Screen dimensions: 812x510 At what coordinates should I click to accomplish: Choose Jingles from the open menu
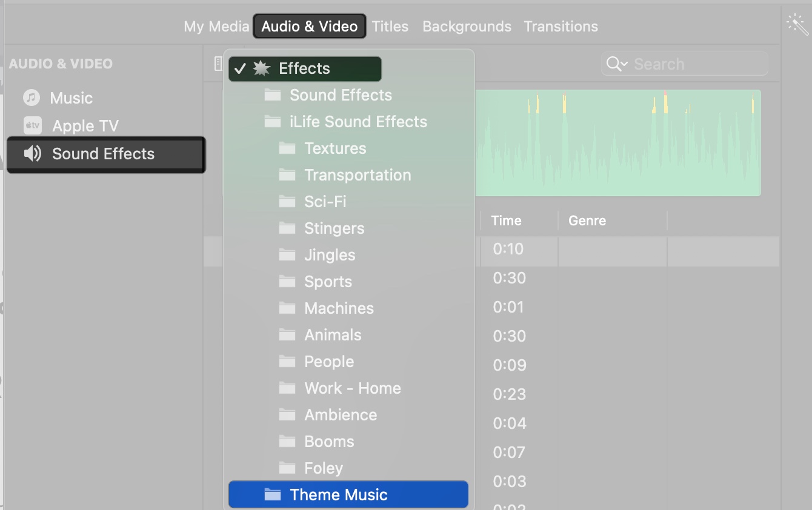click(x=329, y=254)
